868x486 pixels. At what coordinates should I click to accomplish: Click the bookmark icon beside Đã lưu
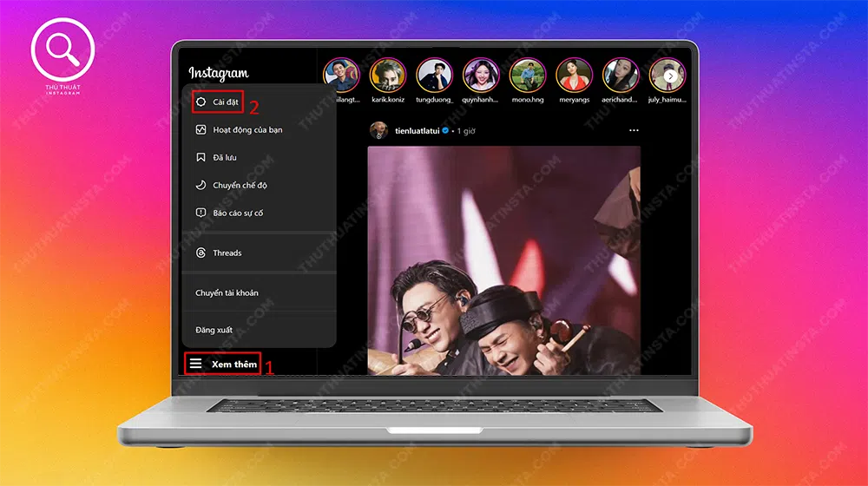[201, 157]
